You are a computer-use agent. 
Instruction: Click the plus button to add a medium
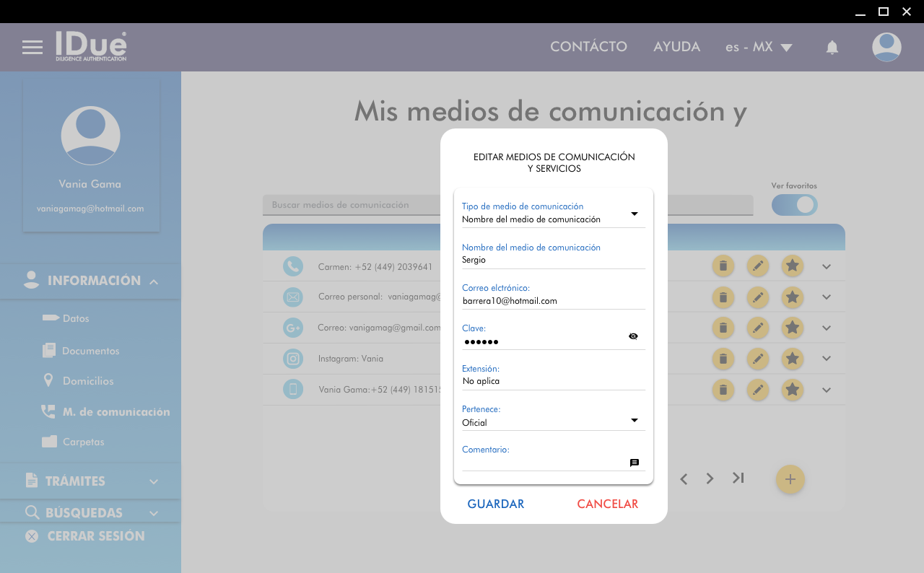tap(790, 479)
